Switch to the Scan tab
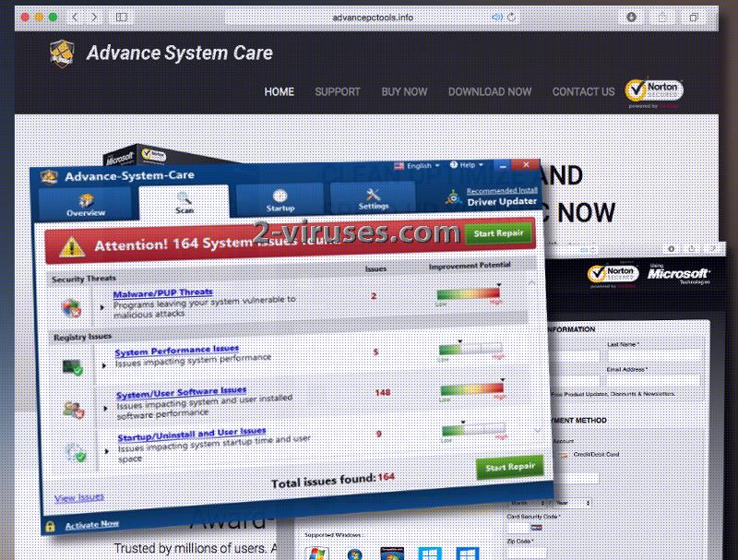The width and height of the screenshot is (738, 560). (x=184, y=202)
